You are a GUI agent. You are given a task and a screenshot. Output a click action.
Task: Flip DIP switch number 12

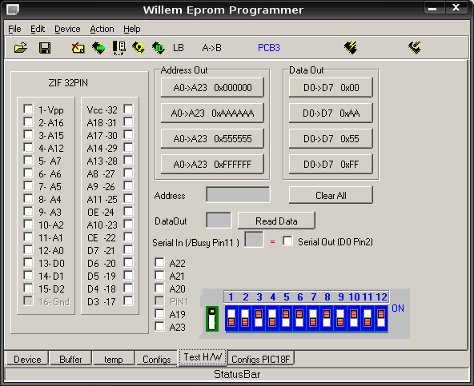381,318
